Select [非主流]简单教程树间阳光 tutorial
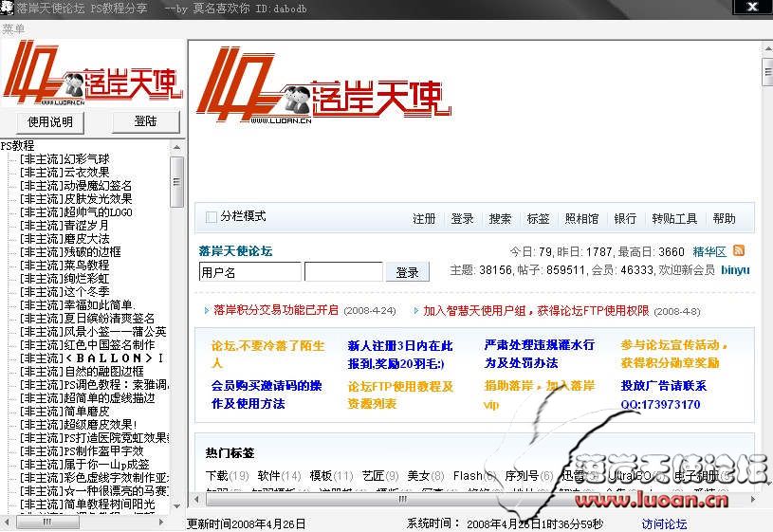Viewport: 773px width, 532px height. coord(87,504)
